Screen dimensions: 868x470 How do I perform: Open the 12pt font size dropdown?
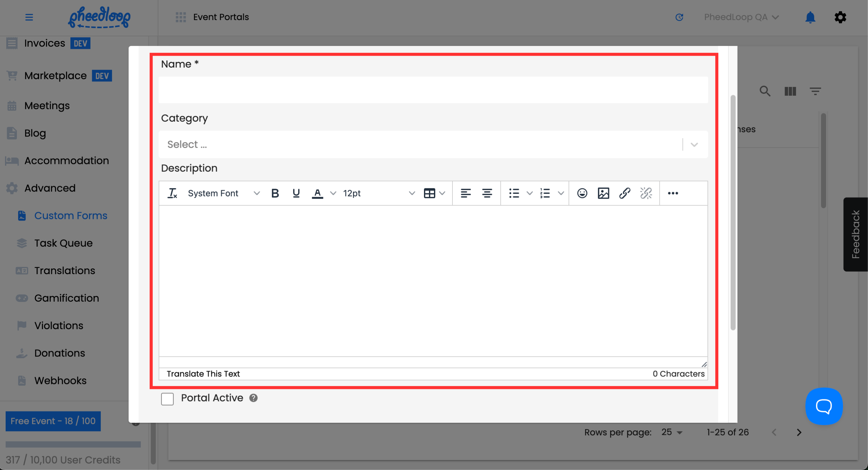click(x=378, y=193)
